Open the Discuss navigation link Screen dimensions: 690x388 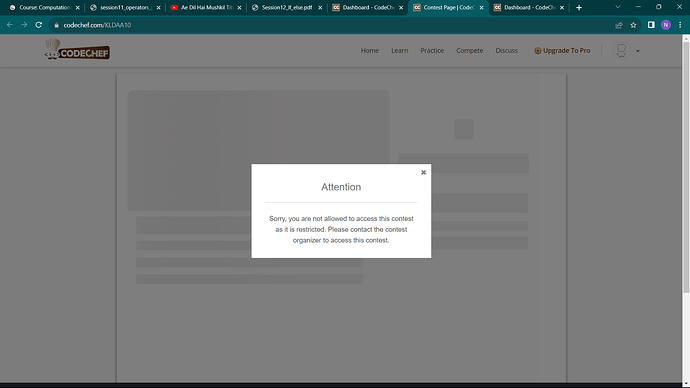[x=506, y=51]
